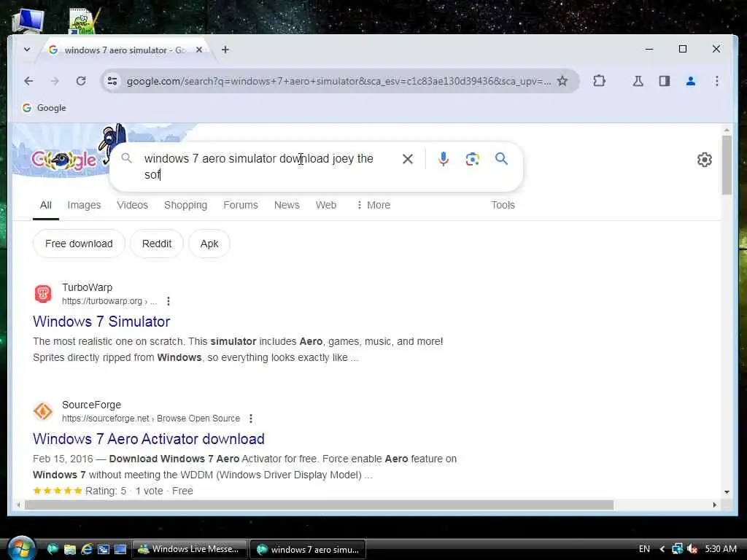This screenshot has width=747, height=560.
Task: Click the EN language indicator
Action: point(645,549)
